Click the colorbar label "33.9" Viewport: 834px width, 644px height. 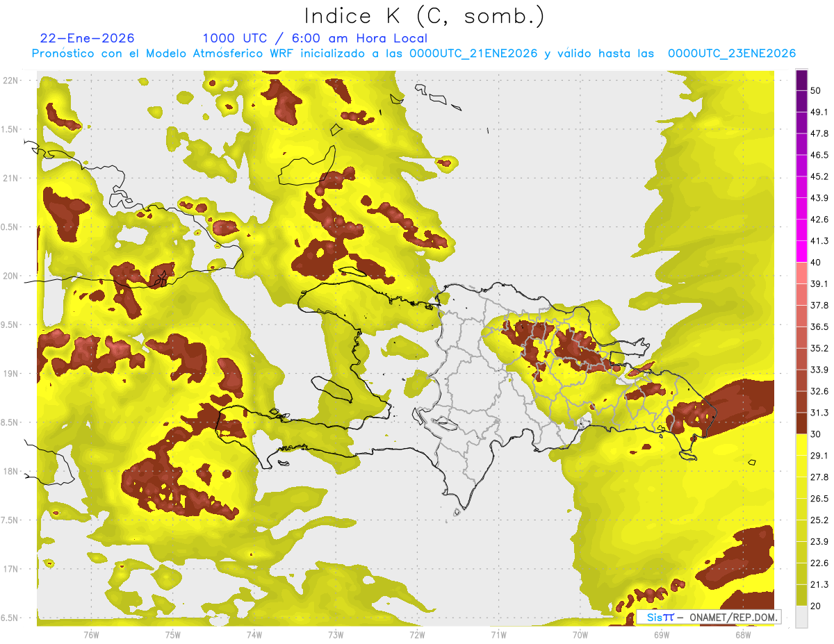pos(819,370)
